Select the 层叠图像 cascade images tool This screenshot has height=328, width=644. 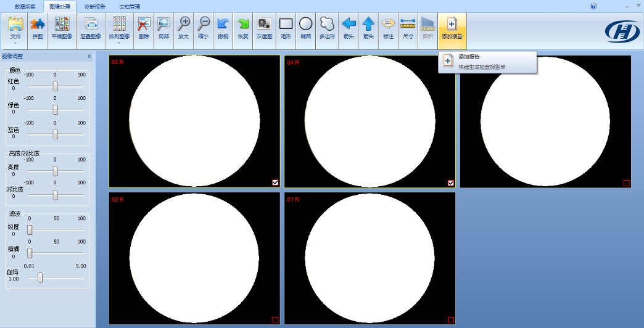90,31
